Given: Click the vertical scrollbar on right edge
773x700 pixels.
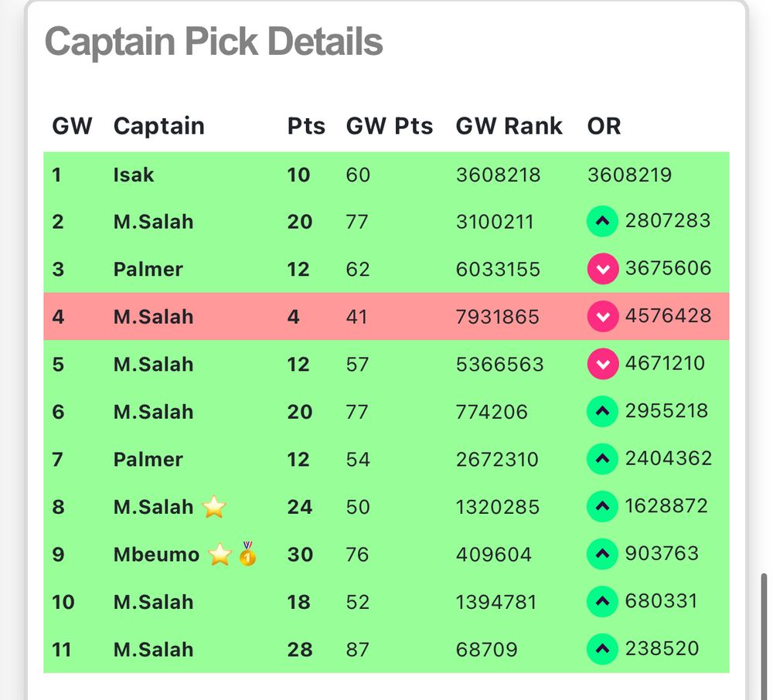Looking at the screenshot, I should [764, 637].
